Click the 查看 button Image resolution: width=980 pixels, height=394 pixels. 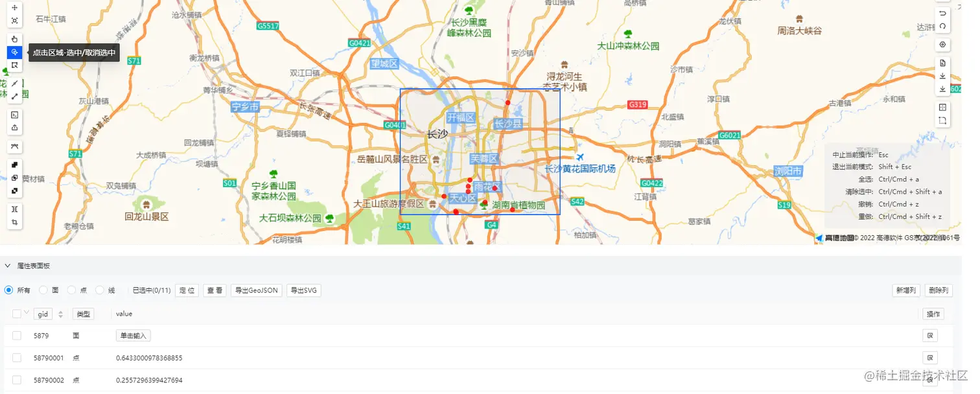(215, 290)
